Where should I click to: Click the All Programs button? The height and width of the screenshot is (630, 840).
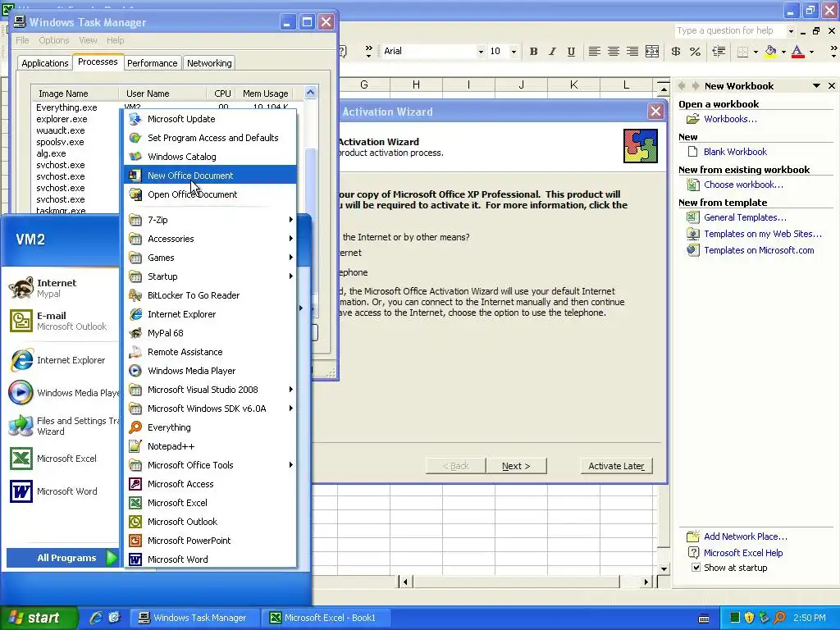click(62, 558)
